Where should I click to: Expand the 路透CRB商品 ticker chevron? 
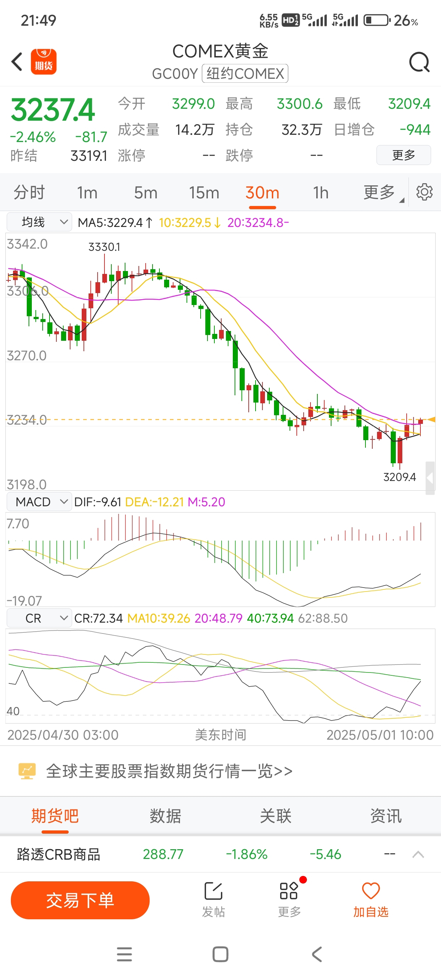click(418, 855)
